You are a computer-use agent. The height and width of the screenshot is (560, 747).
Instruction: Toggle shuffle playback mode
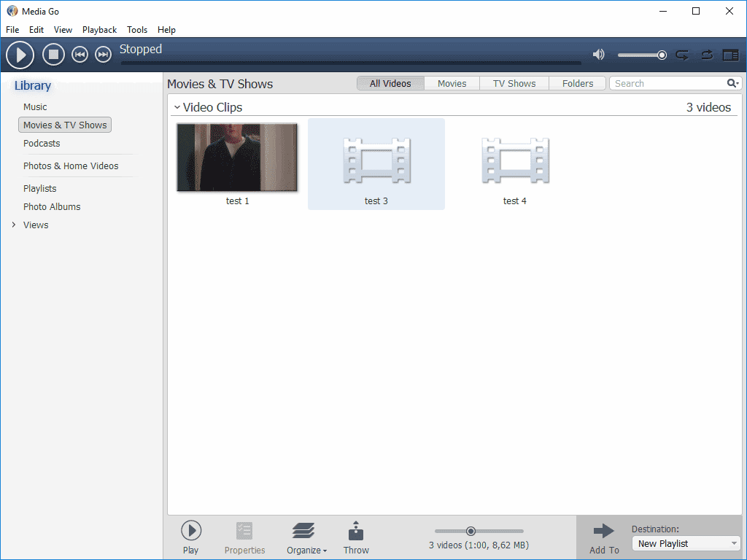707,55
